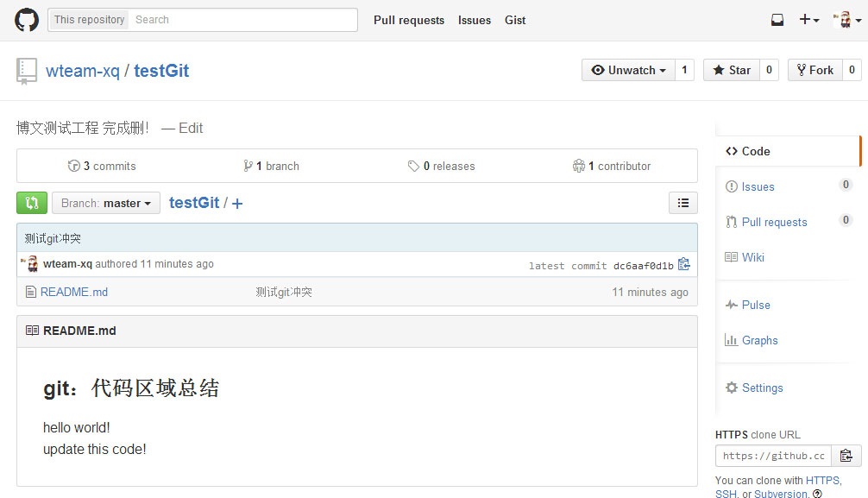Toggle the list view icon button

click(x=683, y=203)
